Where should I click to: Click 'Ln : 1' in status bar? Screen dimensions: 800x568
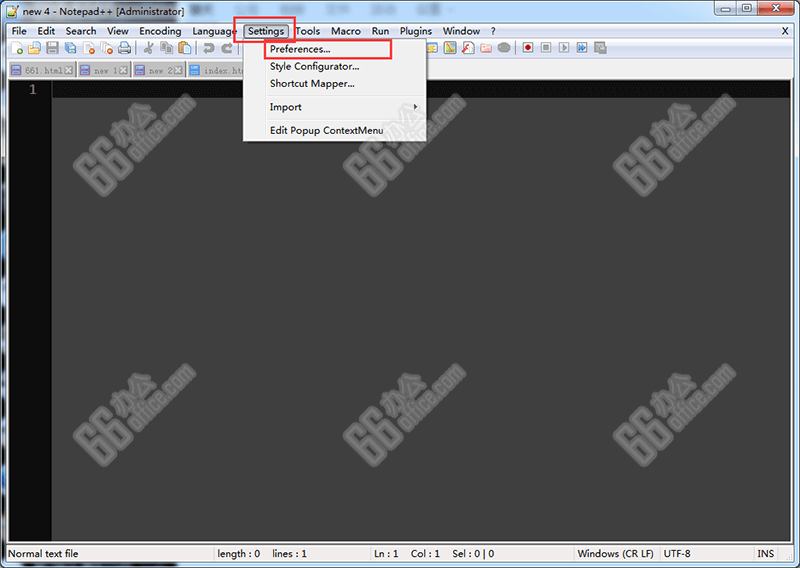(x=386, y=554)
